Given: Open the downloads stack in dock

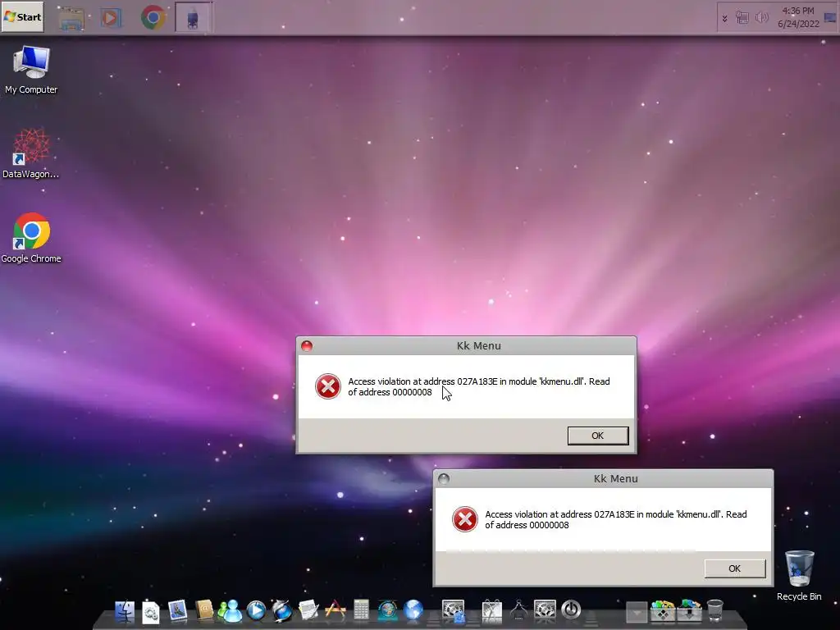Looking at the screenshot, I should [x=689, y=610].
